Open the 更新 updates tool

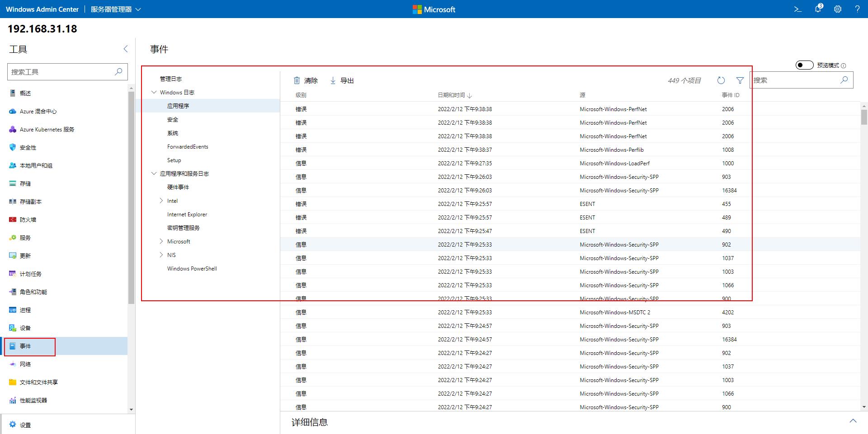[64, 256]
